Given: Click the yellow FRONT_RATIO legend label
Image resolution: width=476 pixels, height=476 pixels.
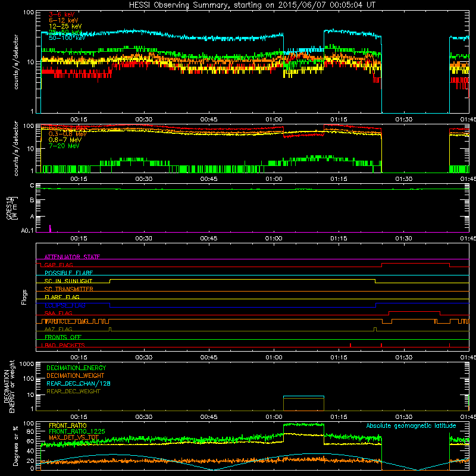Looking at the screenshot, I should [x=68, y=425].
